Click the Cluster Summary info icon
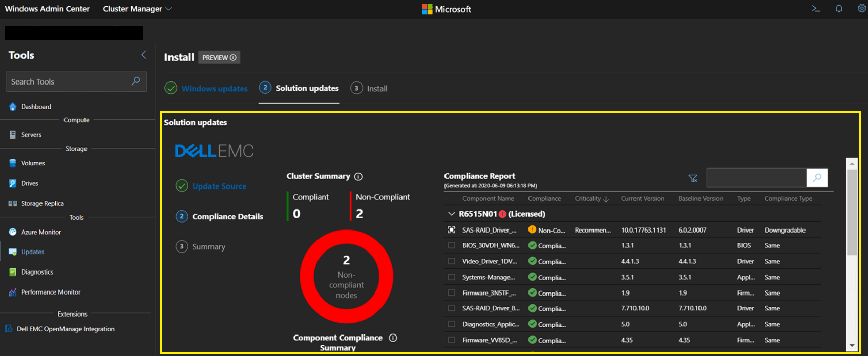The height and width of the screenshot is (356, 868). click(358, 176)
